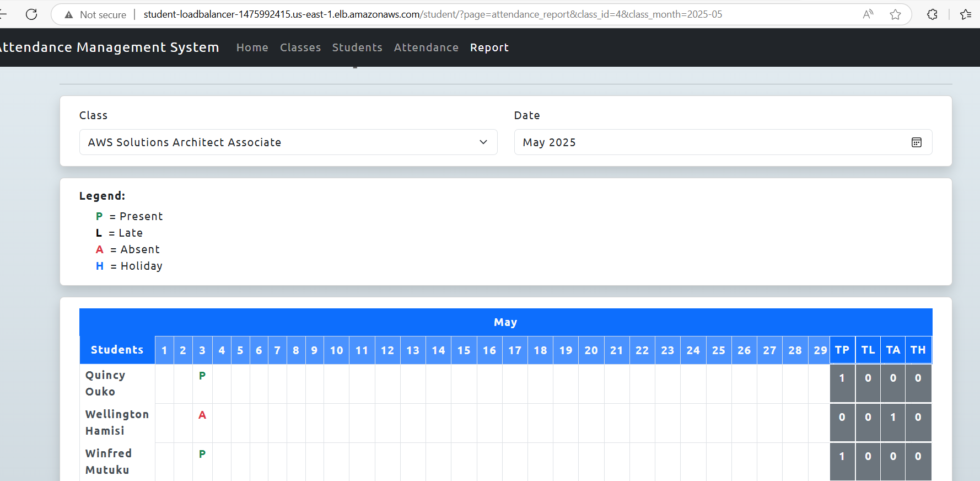980x481 pixels.
Task: Click the Date field label
Action: 527,115
